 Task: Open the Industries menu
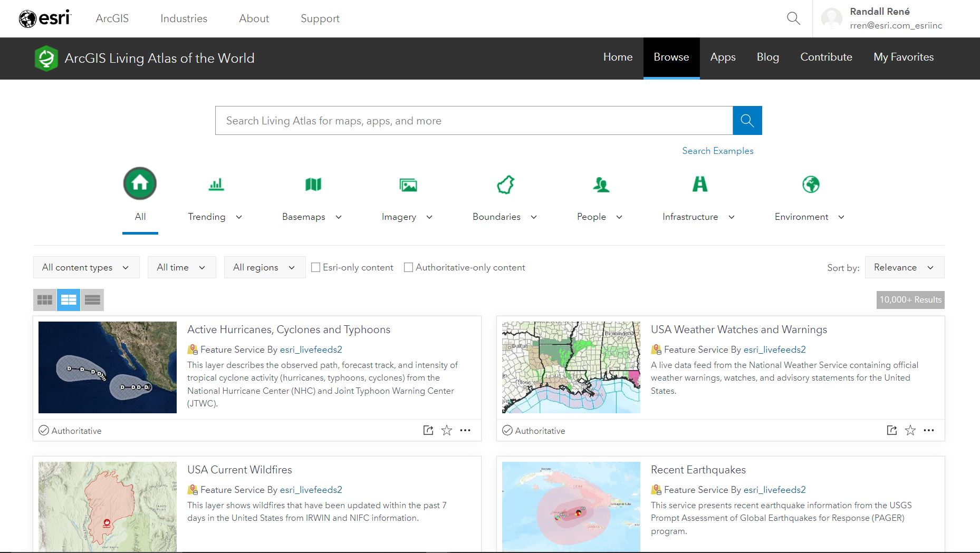pos(184,18)
